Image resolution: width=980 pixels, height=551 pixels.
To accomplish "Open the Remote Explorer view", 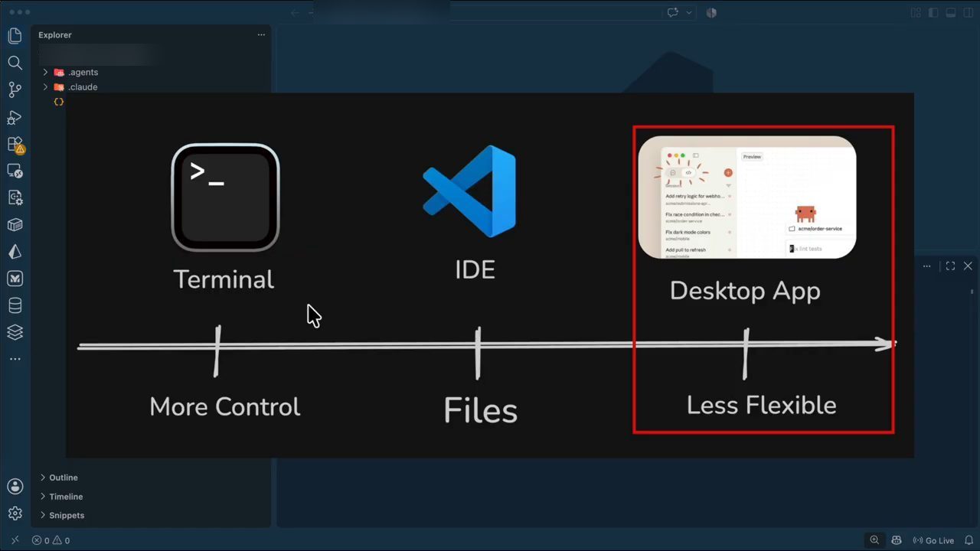I will pos(15,171).
